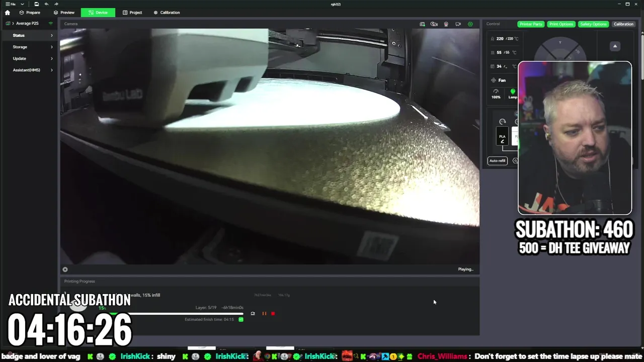Redo the last action
Image resolution: width=644 pixels, height=362 pixels.
pos(56,4)
